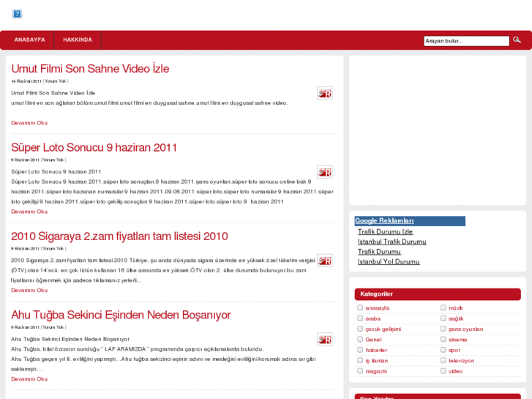Click the bullet icon next to video category
This screenshot has height=399, width=532.
coord(443,371)
